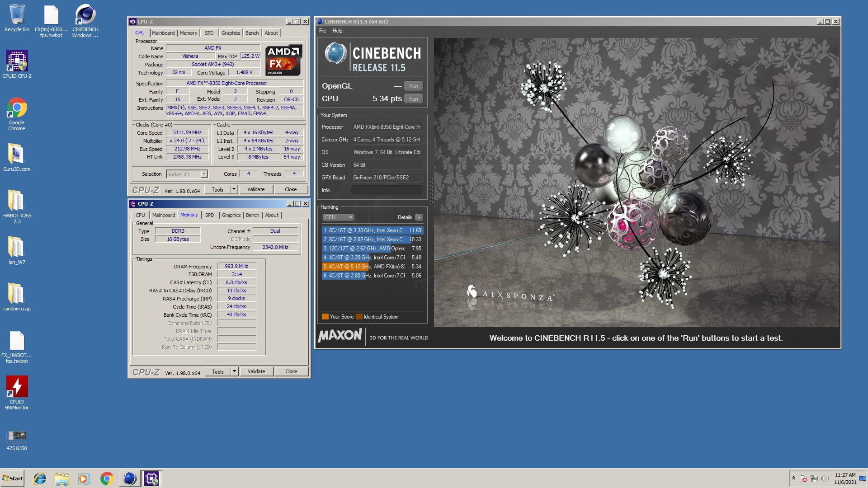Click the orange Your Score legend swatch
Image resolution: width=868 pixels, height=488 pixels.
tap(325, 317)
